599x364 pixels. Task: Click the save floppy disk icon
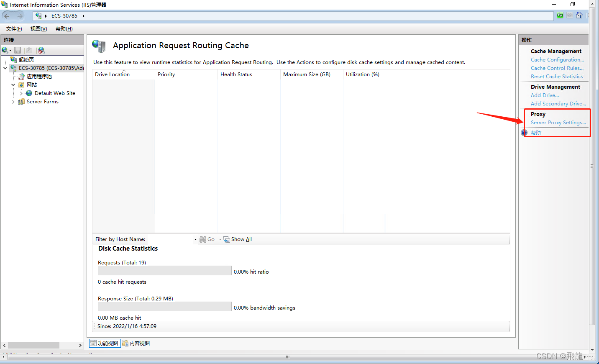[18, 50]
